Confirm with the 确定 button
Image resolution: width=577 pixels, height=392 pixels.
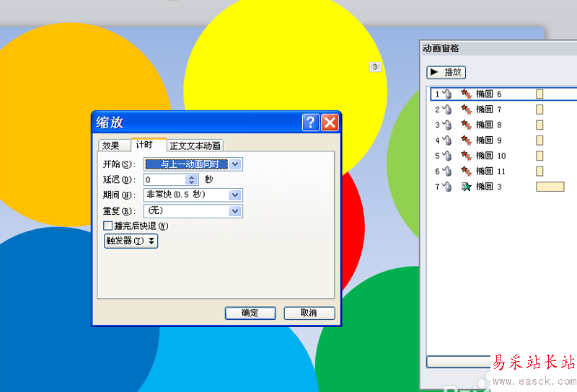coord(250,313)
